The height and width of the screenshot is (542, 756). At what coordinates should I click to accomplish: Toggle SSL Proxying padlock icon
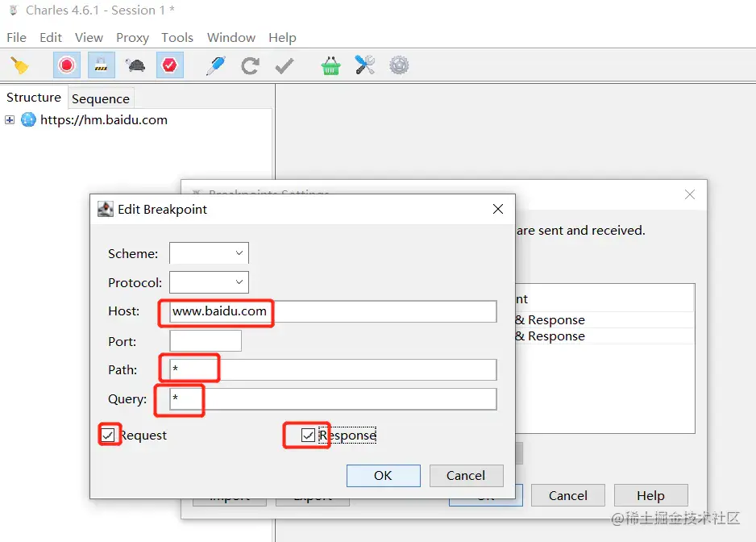point(102,65)
